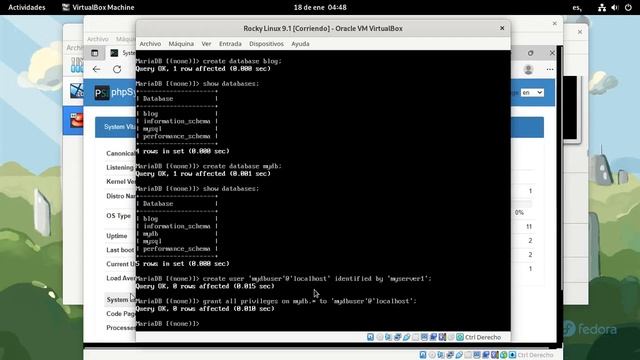
Task: Click the recording icon in Rocky Linux status bar
Action: [x=433, y=337]
